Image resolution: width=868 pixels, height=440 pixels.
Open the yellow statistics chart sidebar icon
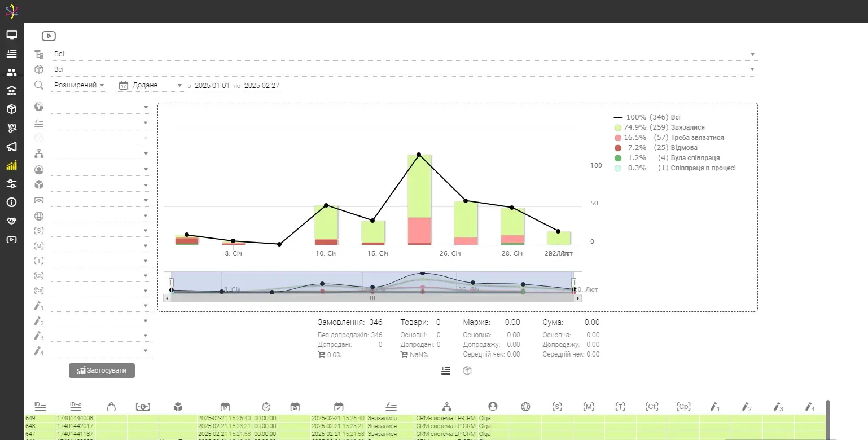(x=11, y=165)
